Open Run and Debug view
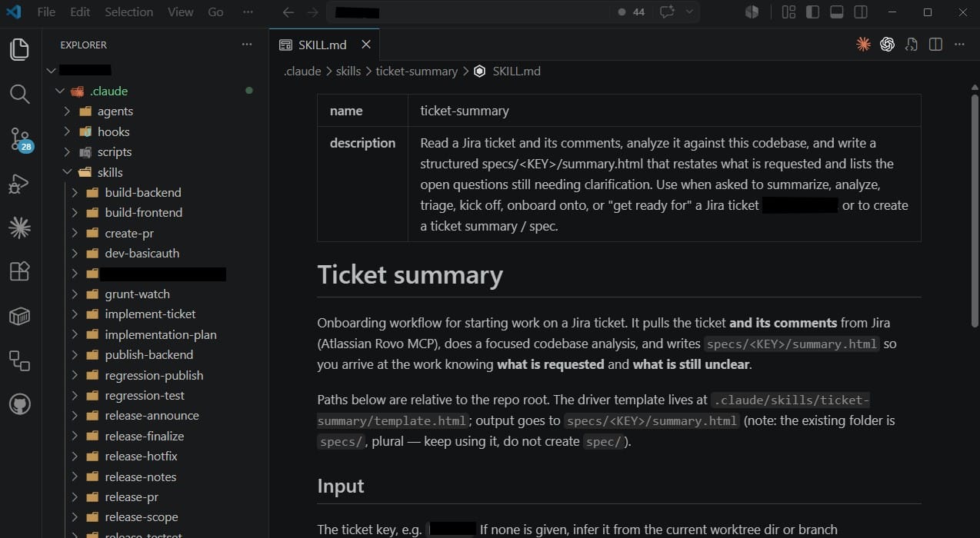Screen dimensions: 980x538 click(x=19, y=184)
